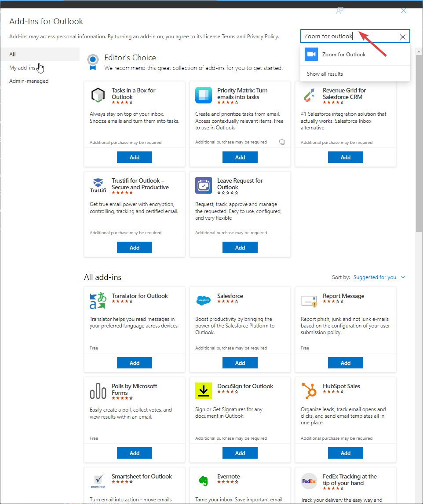The height and width of the screenshot is (504, 423).
Task: Switch to My add-ins
Action: [x=22, y=68]
